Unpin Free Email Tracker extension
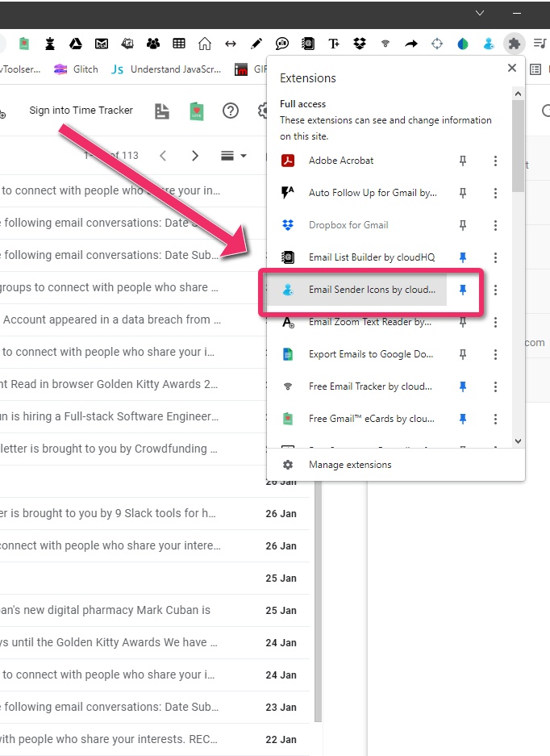The image size is (550, 756). pos(463,386)
